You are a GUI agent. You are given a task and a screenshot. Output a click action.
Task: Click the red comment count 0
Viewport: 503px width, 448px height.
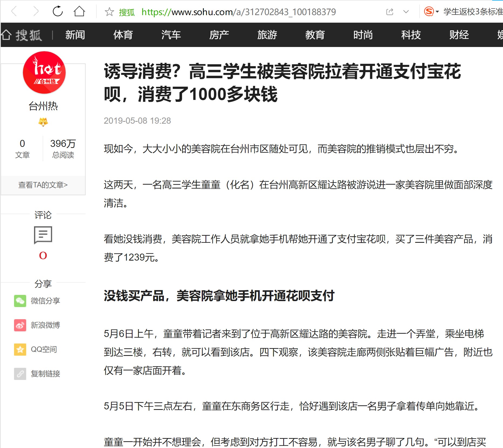click(x=43, y=255)
